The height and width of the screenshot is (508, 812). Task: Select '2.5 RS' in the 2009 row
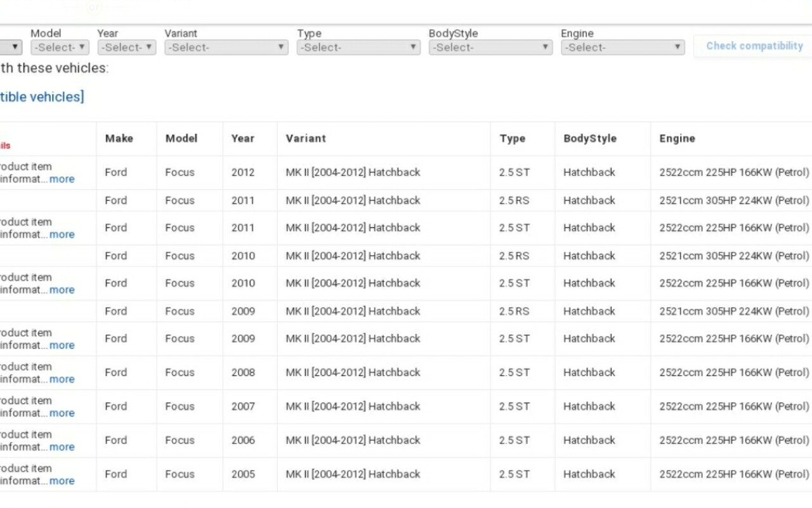pyautogui.click(x=514, y=311)
